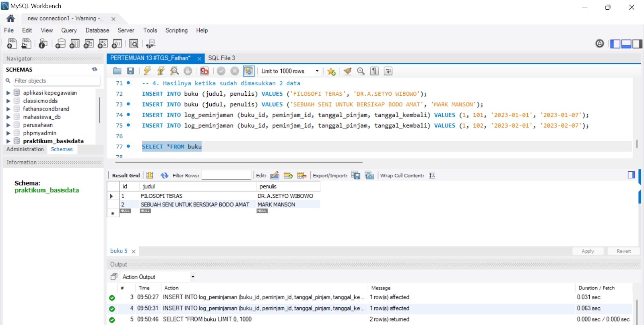Export recordset to file icon

tap(356, 175)
